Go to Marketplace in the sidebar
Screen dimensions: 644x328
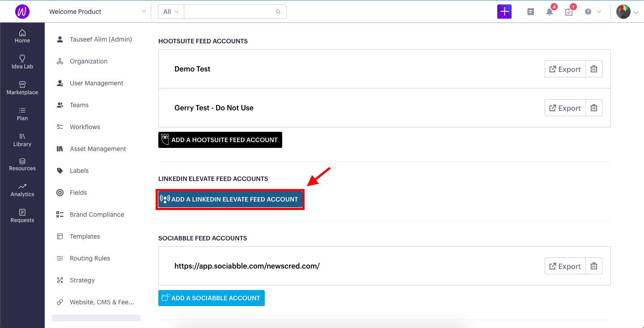(x=22, y=88)
